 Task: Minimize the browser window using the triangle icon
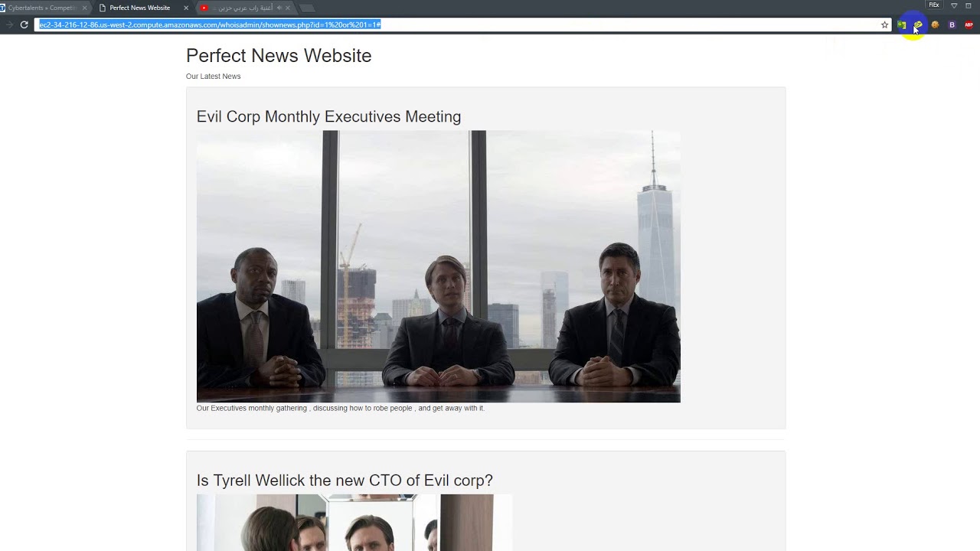(x=954, y=5)
